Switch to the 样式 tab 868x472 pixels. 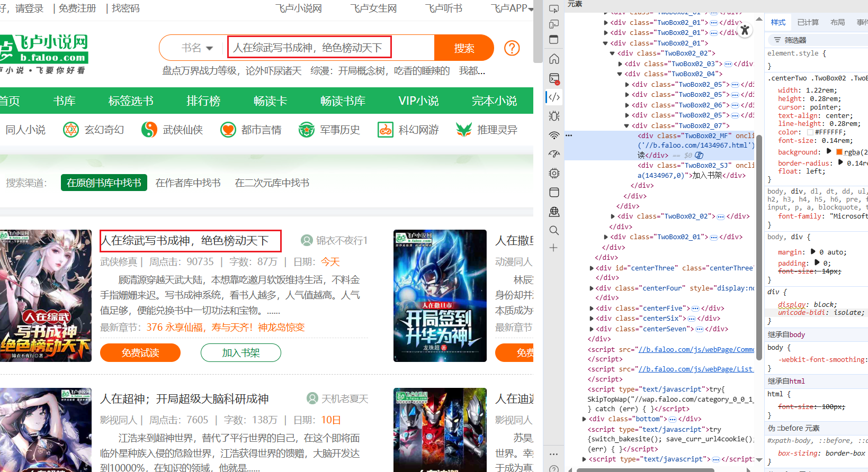[778, 22]
